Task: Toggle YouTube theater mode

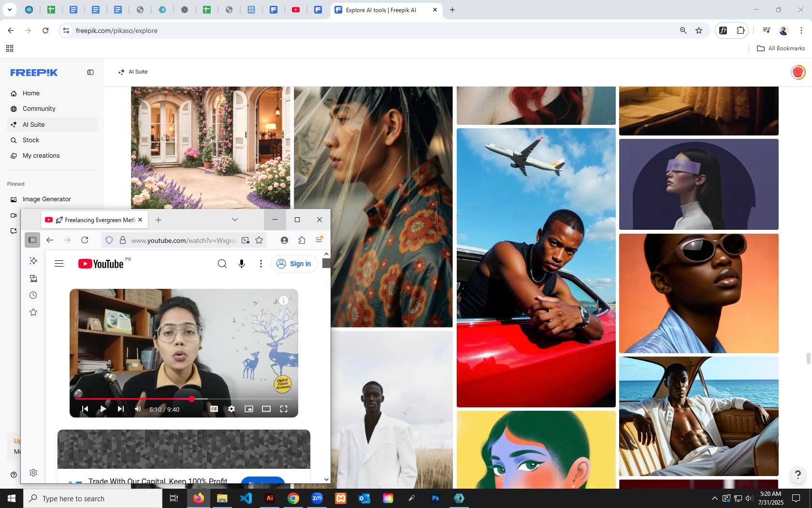Action: pyautogui.click(x=266, y=409)
